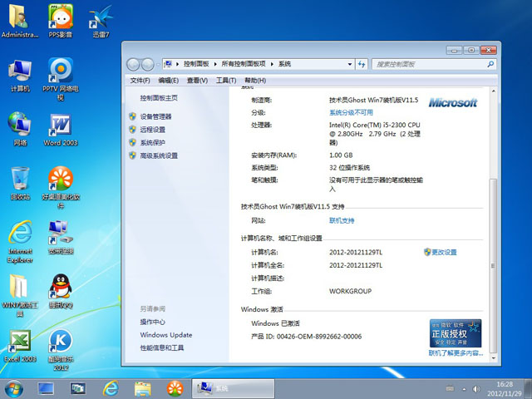This screenshot has height=399, width=532.
Task: Click the 所有控制面板项 breadcrumb segment
Action: (244, 64)
